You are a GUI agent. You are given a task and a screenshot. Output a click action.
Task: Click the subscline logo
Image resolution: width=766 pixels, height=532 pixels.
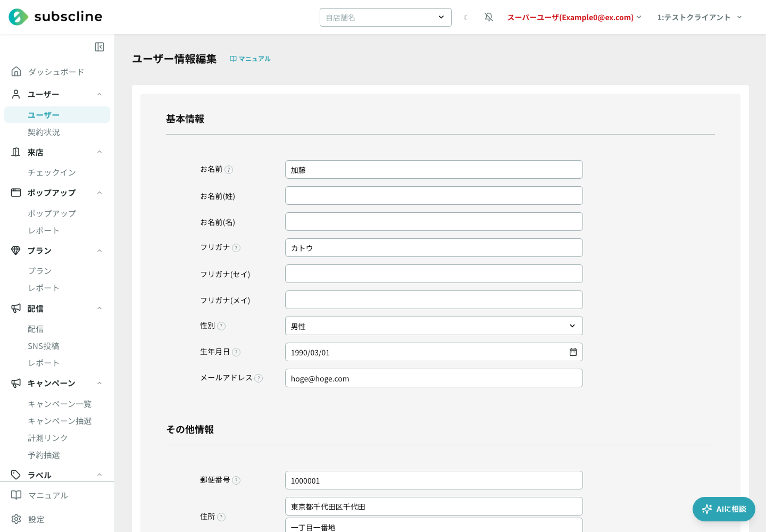tap(55, 17)
